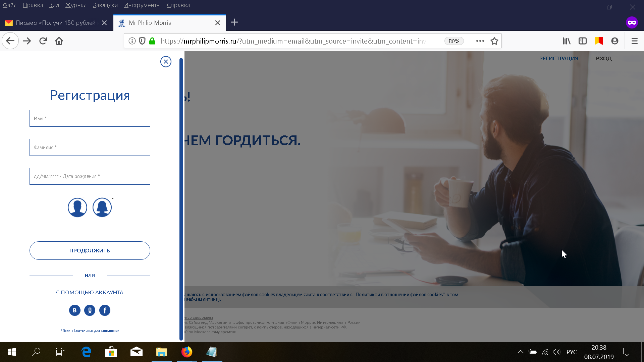Open the Mail app from taskbar
Viewport: 644px width, 362px height.
click(137, 352)
